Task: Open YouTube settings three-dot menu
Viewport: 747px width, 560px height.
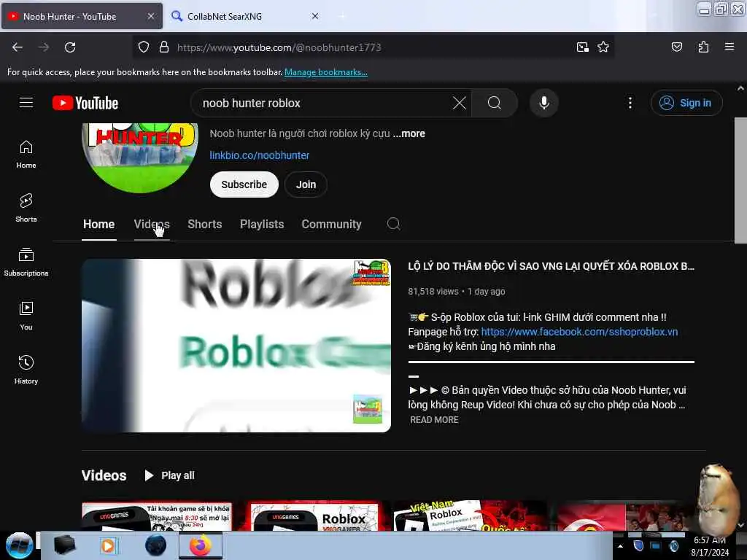Action: point(630,103)
